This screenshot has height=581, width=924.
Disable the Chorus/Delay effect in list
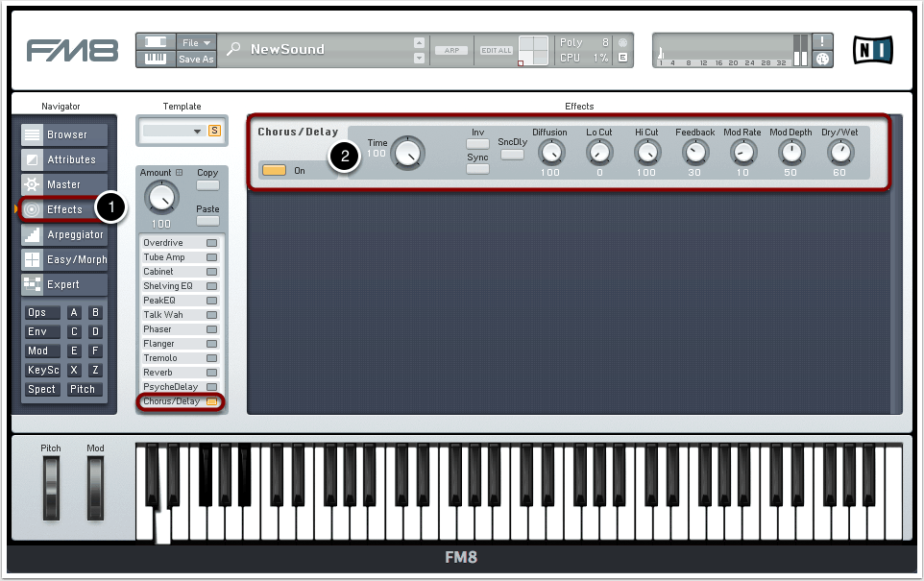211,401
